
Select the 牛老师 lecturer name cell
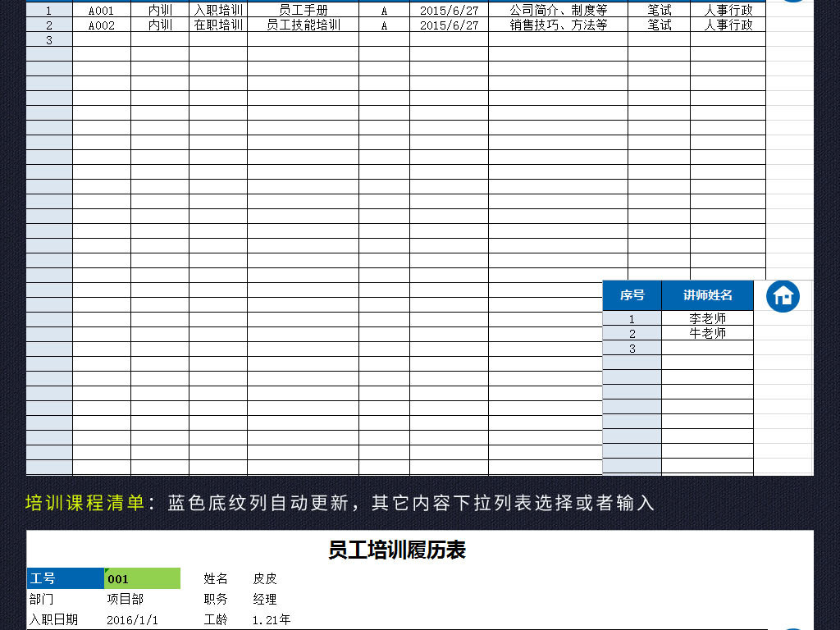706,333
